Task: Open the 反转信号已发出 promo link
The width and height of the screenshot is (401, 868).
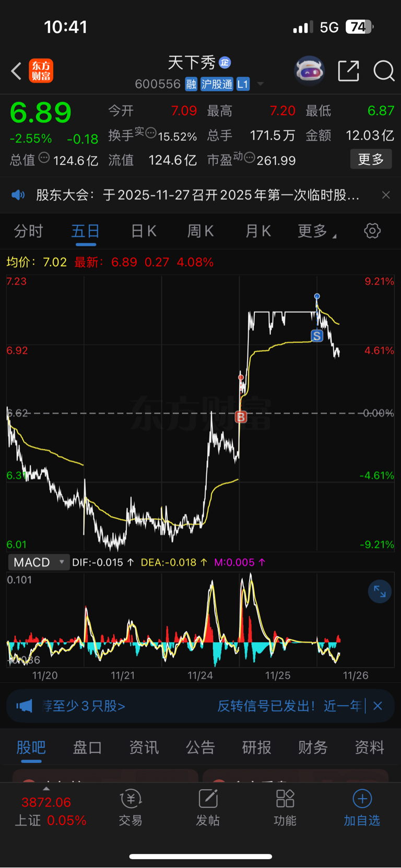Action: tap(289, 706)
